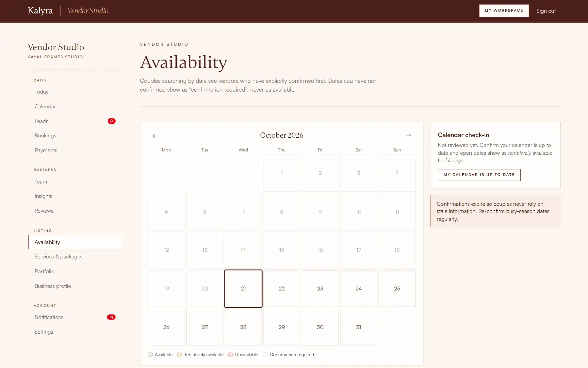Click past date October 10
The height and width of the screenshot is (368, 588).
coord(359,212)
